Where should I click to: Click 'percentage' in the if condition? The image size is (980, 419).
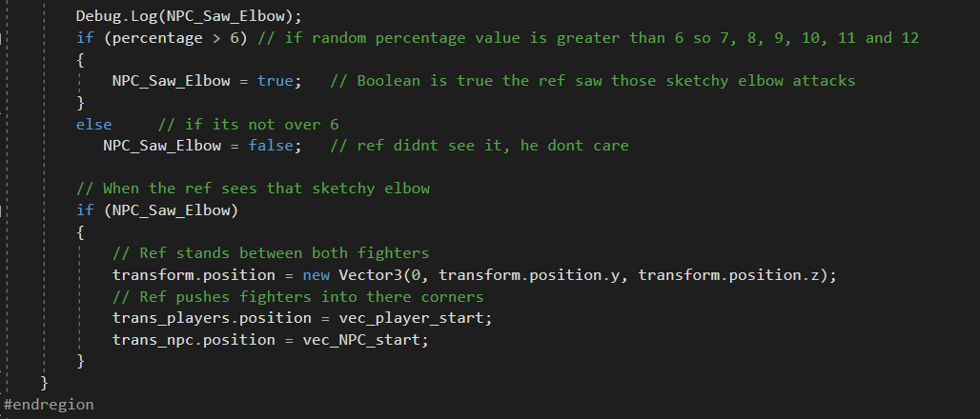pyautogui.click(x=148, y=38)
